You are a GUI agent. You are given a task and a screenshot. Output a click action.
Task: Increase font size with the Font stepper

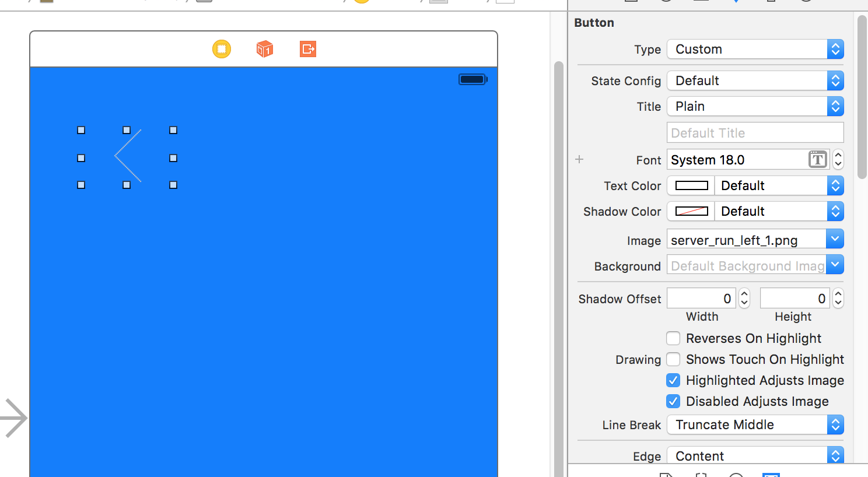pyautogui.click(x=838, y=155)
